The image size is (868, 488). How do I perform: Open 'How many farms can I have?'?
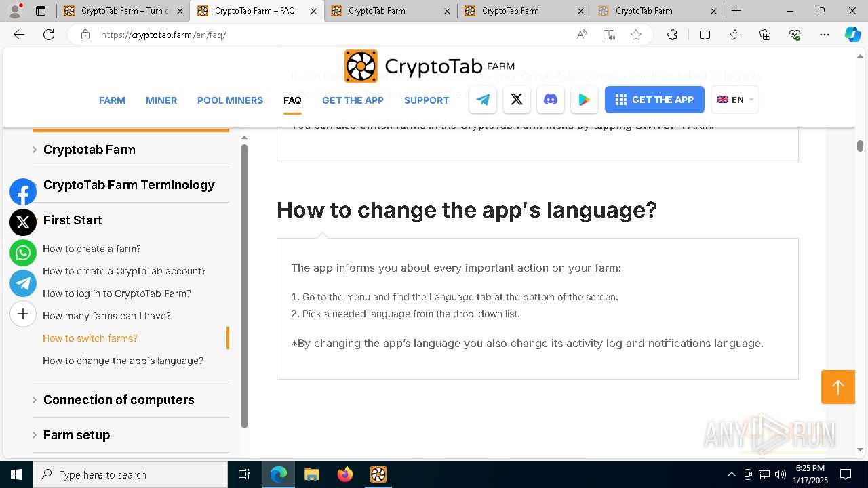click(106, 316)
